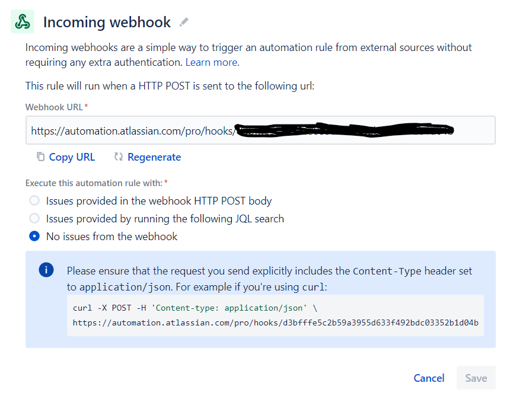The height and width of the screenshot is (399, 532).
Task: Click the clipboard icon beside Copy URL
Action: pos(40,157)
